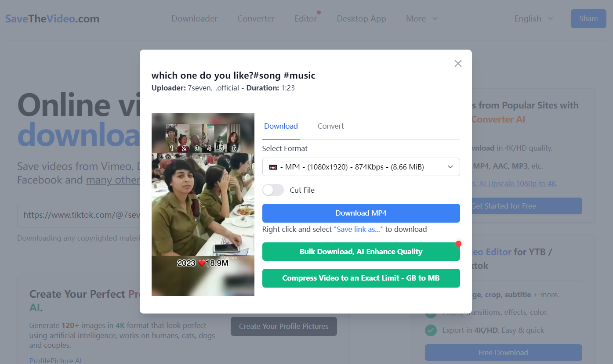Click uploader name 7seven._.official

click(213, 88)
